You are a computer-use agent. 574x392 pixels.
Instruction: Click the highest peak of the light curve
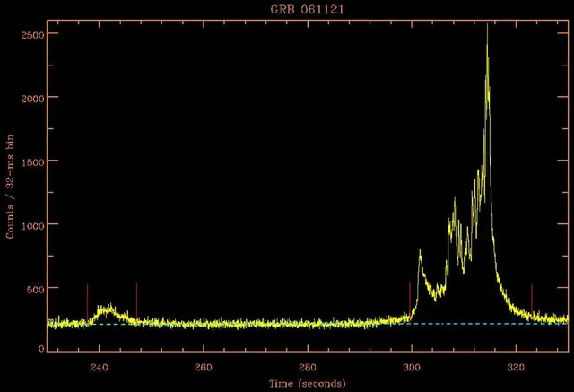487,26
